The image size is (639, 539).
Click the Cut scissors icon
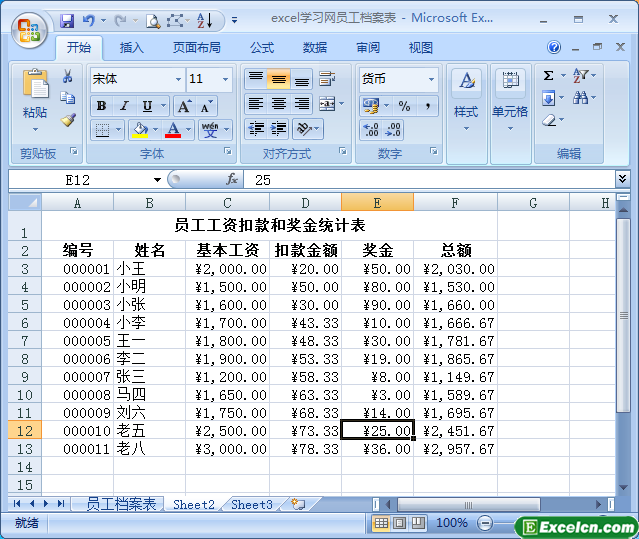coord(68,76)
